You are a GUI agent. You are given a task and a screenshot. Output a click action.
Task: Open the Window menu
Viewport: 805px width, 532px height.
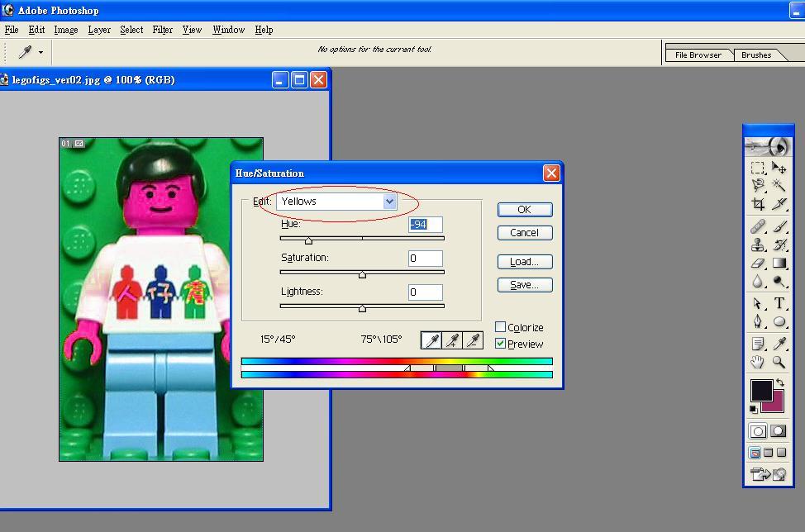tap(228, 30)
